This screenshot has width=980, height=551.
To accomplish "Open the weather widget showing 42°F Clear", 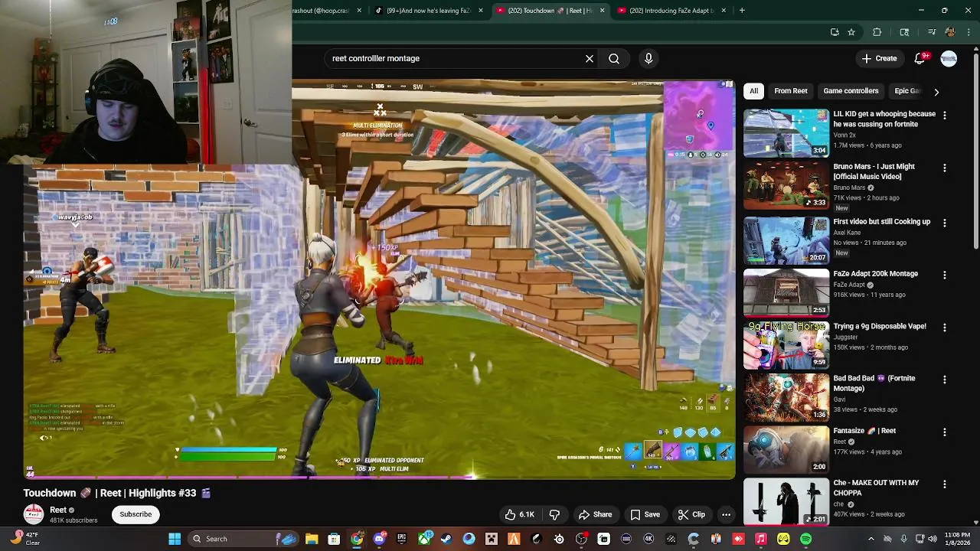I will click(x=24, y=539).
